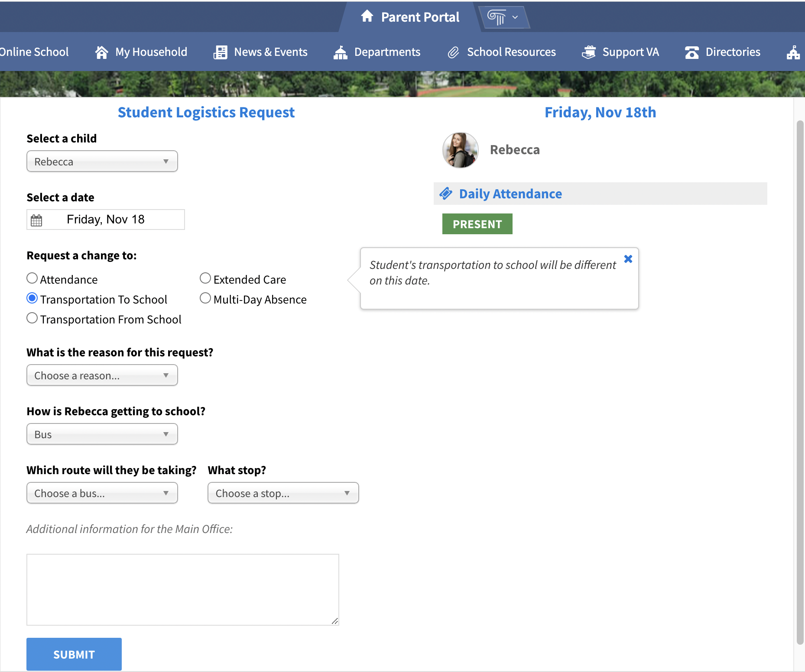Image resolution: width=805 pixels, height=672 pixels.
Task: Click the Support VA gift icon
Action: [x=589, y=52]
